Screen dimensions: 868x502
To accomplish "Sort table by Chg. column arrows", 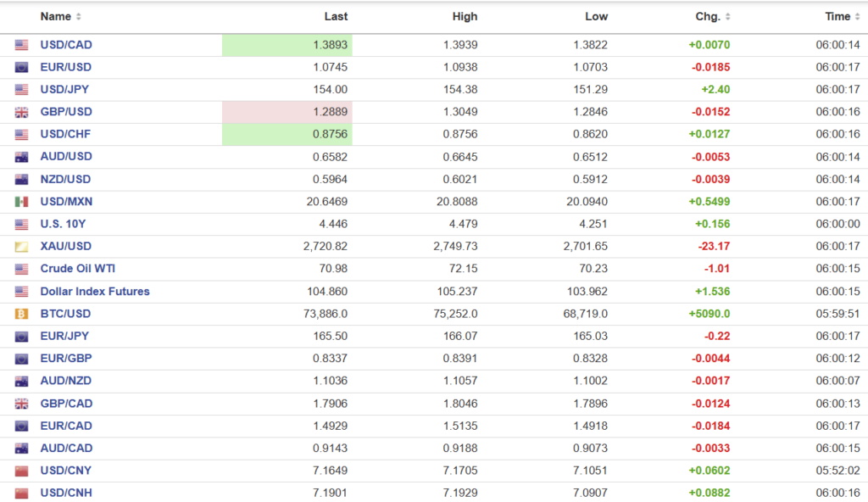I will (728, 17).
